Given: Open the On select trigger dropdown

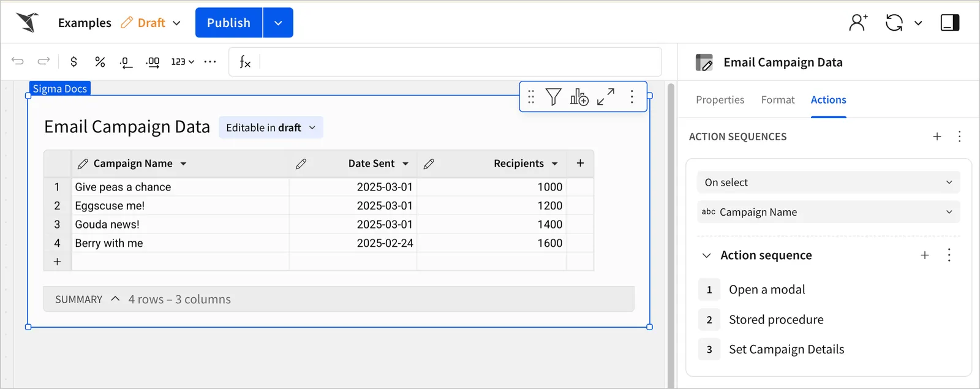Looking at the screenshot, I should click(x=828, y=183).
